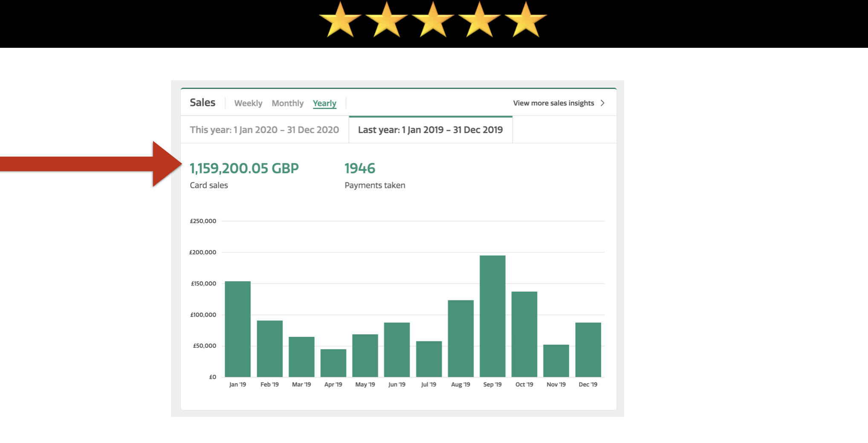This screenshot has width=868, height=443.
Task: Click the Sep '19 bar in chart
Action: click(x=492, y=316)
